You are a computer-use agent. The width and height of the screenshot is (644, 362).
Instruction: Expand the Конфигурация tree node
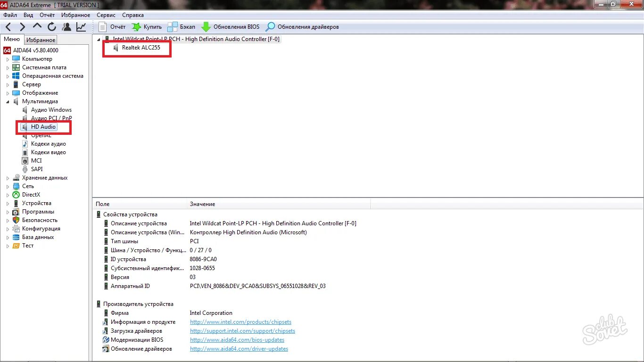coord(8,229)
